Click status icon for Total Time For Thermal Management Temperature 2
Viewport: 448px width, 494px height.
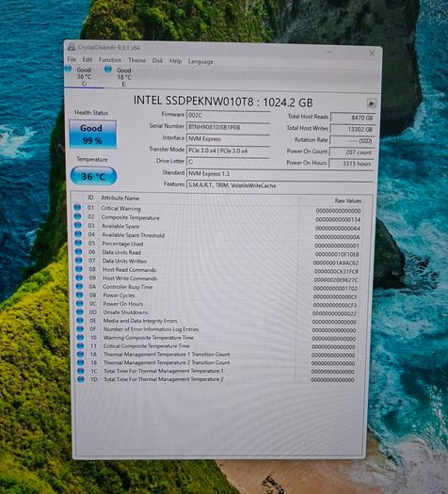pos(81,379)
